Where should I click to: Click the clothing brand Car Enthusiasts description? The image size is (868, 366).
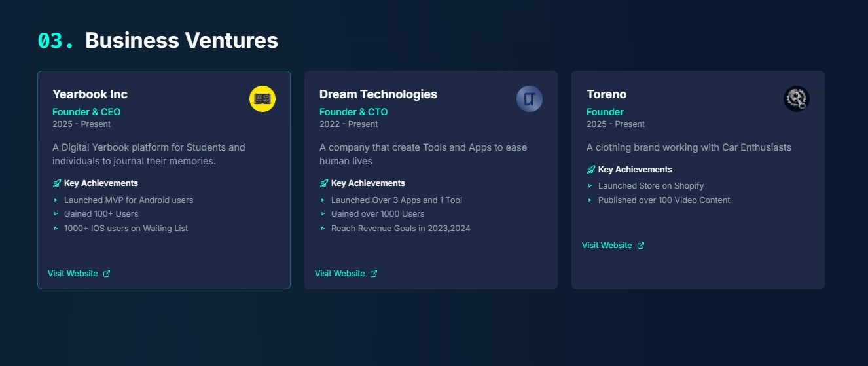pyautogui.click(x=689, y=147)
